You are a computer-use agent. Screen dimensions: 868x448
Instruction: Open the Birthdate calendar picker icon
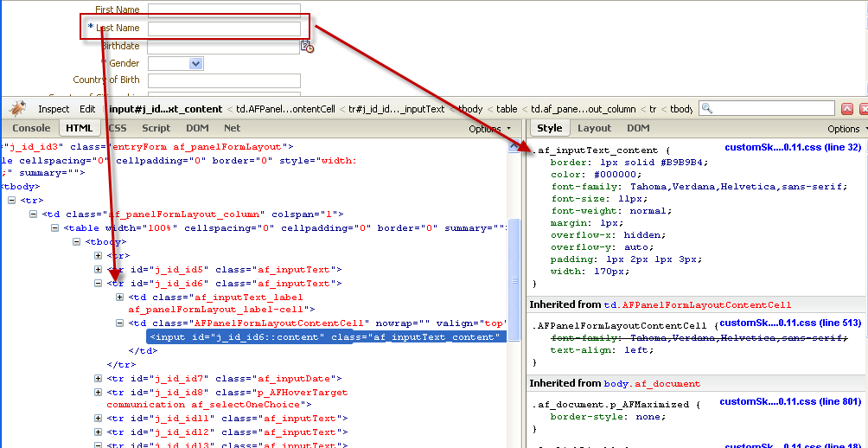click(306, 46)
